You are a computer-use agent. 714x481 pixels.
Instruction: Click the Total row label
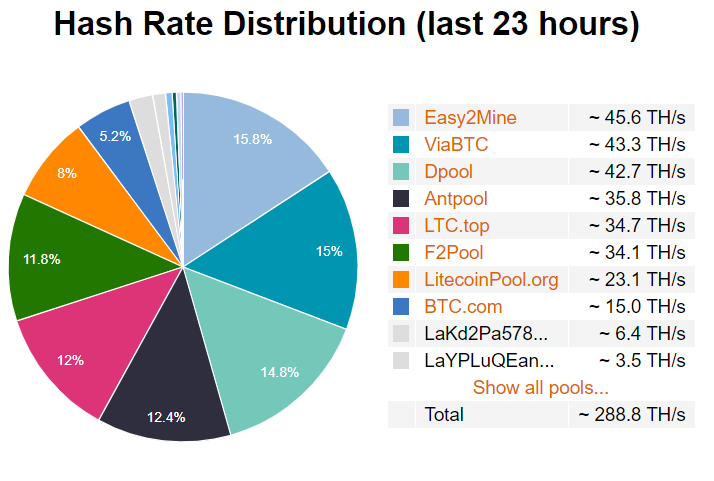pyautogui.click(x=444, y=414)
